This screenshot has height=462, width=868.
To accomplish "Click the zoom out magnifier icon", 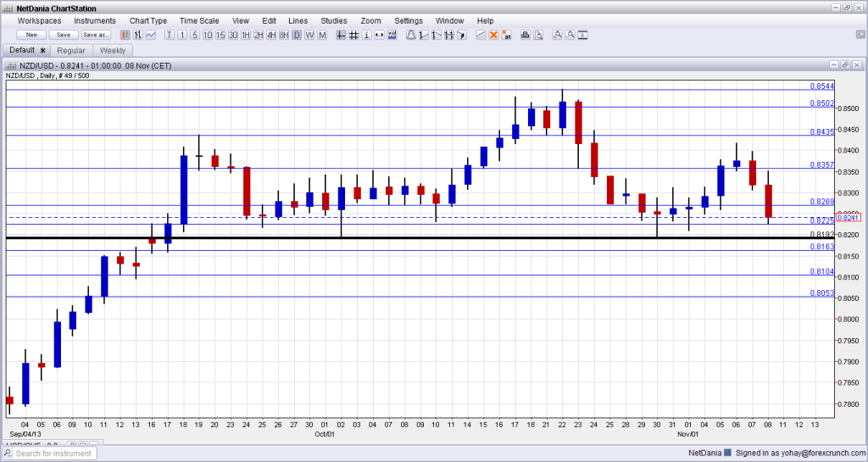I will [570, 35].
